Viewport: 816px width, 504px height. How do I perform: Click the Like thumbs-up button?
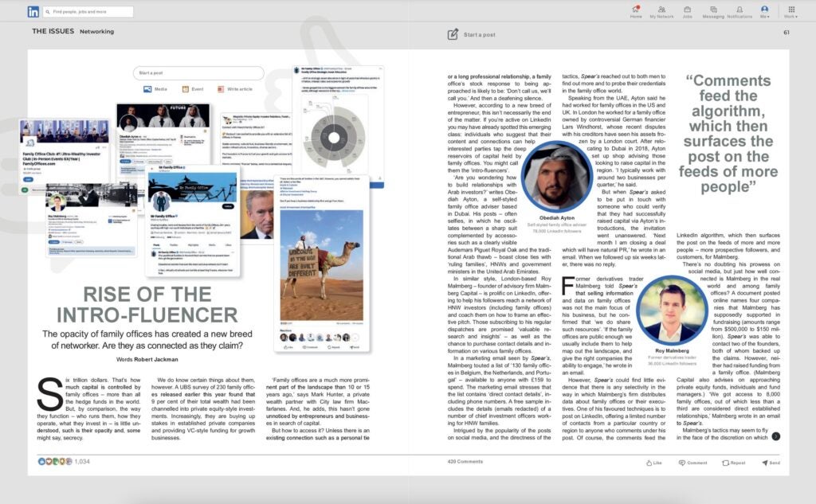tap(653, 463)
